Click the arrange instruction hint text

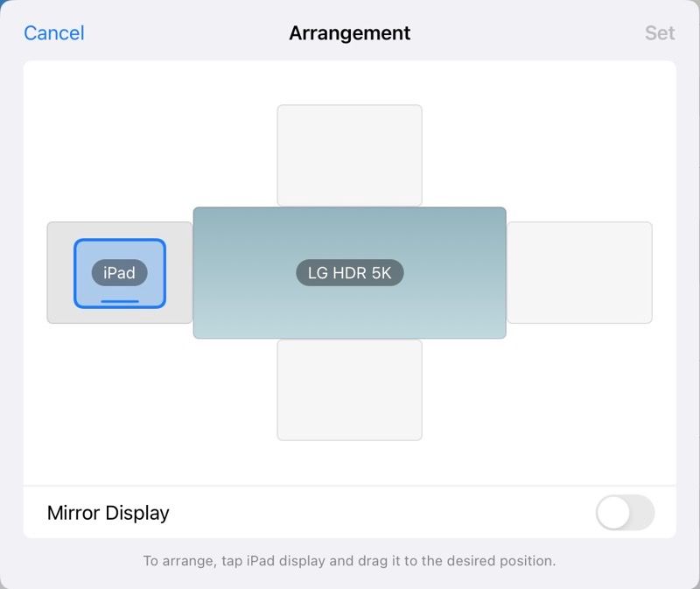(x=350, y=560)
